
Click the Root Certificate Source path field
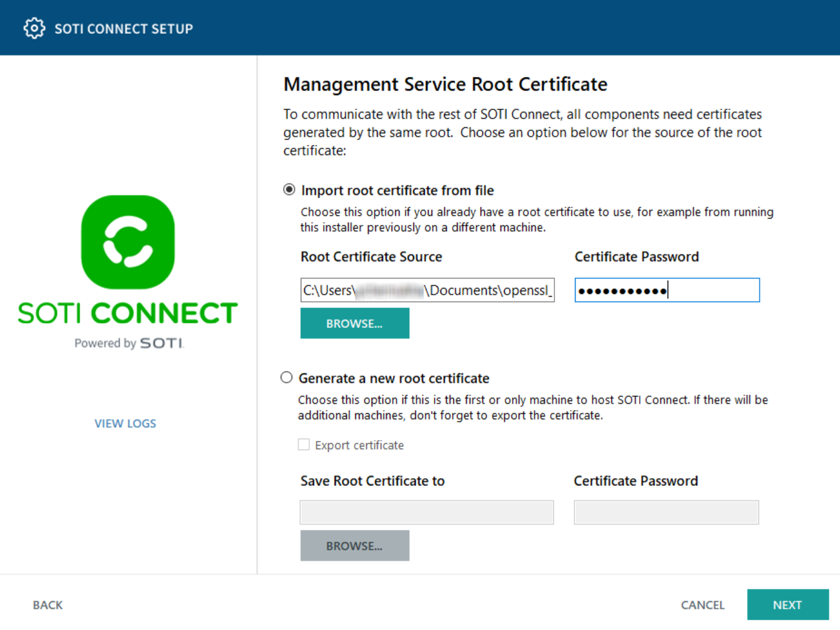pyautogui.click(x=427, y=290)
